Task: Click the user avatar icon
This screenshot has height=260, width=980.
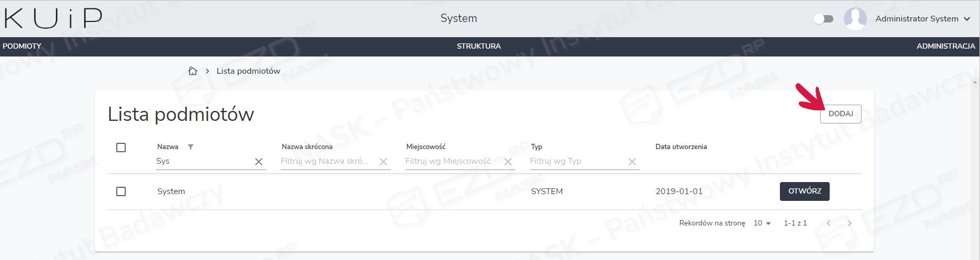Action: click(855, 19)
